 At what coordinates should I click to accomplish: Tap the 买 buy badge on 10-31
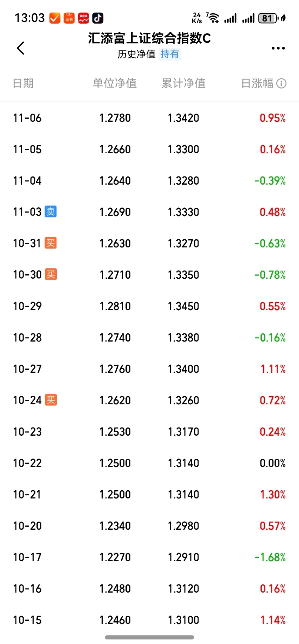(x=51, y=243)
